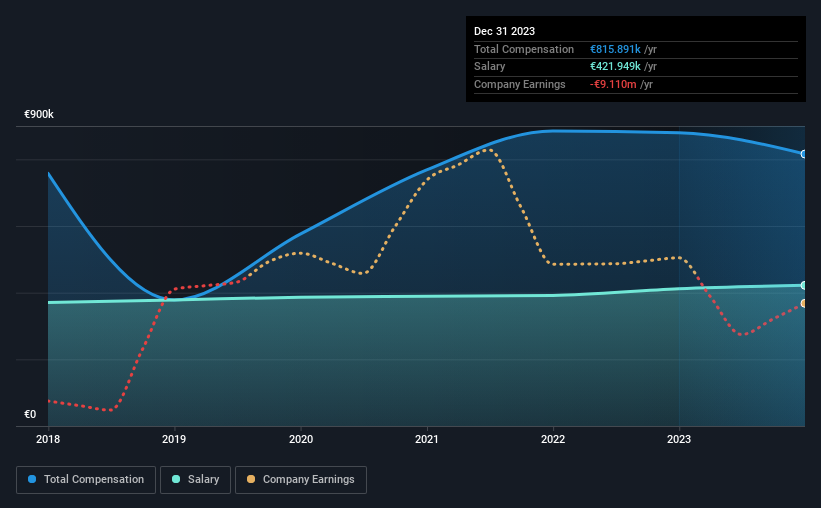This screenshot has height=508, width=821.
Task: Click the €0 y-axis label
Action: coord(30,414)
